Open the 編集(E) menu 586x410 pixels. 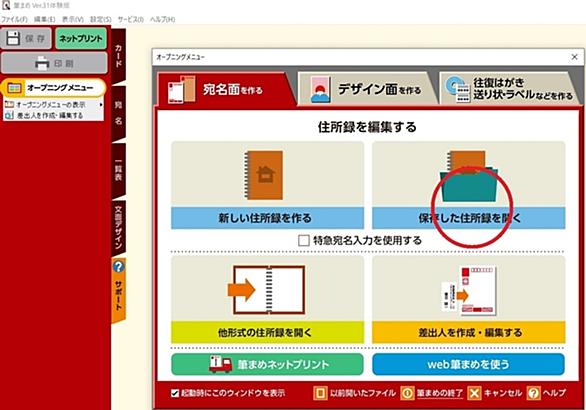45,19
